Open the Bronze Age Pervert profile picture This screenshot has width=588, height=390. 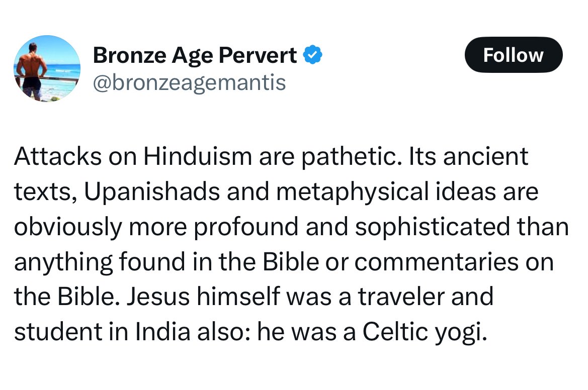pyautogui.click(x=46, y=69)
